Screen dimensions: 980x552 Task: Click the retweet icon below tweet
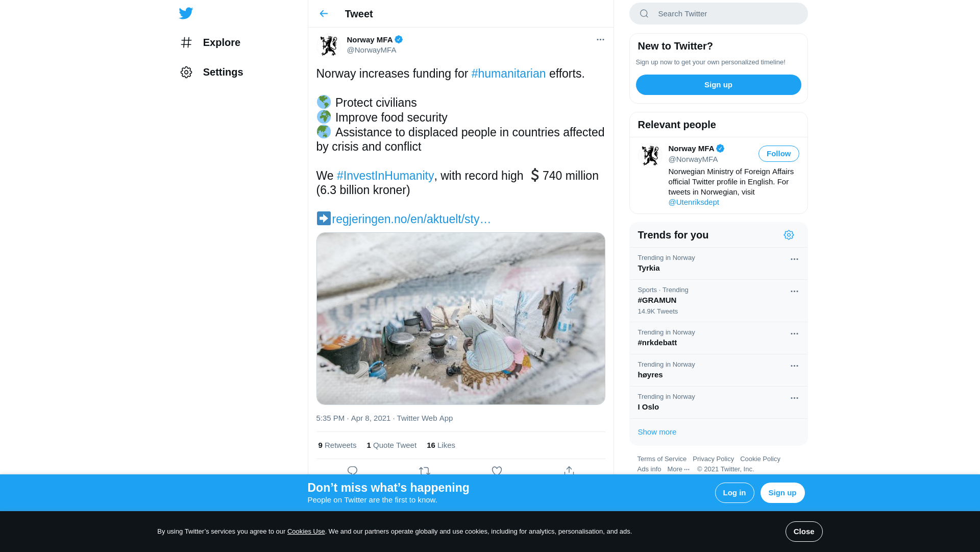tap(424, 470)
